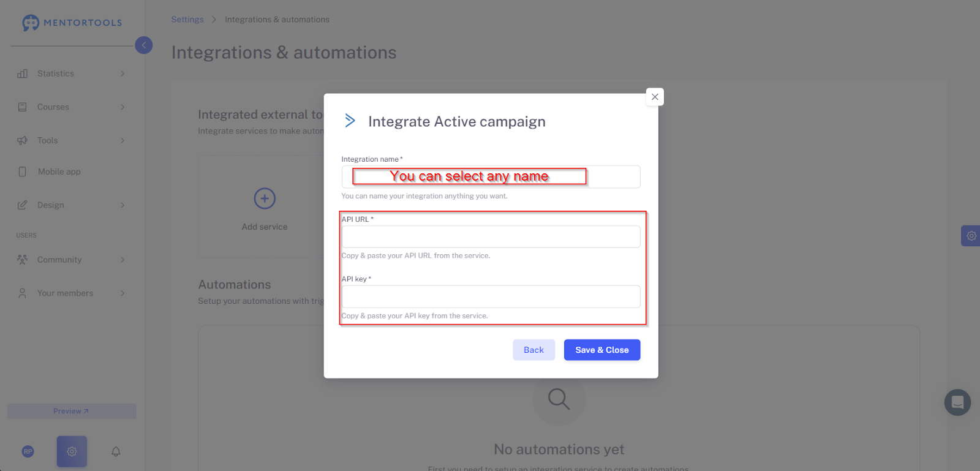The image size is (980, 471).
Task: Click the Add service label
Action: pos(265,227)
